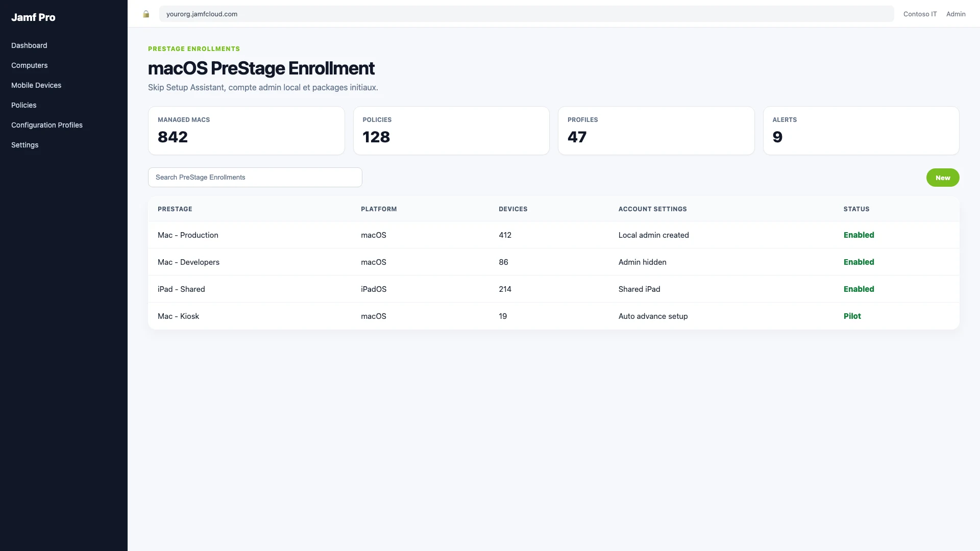The width and height of the screenshot is (980, 551).
Task: Click the iPadOS platform cell
Action: pyautogui.click(x=374, y=289)
